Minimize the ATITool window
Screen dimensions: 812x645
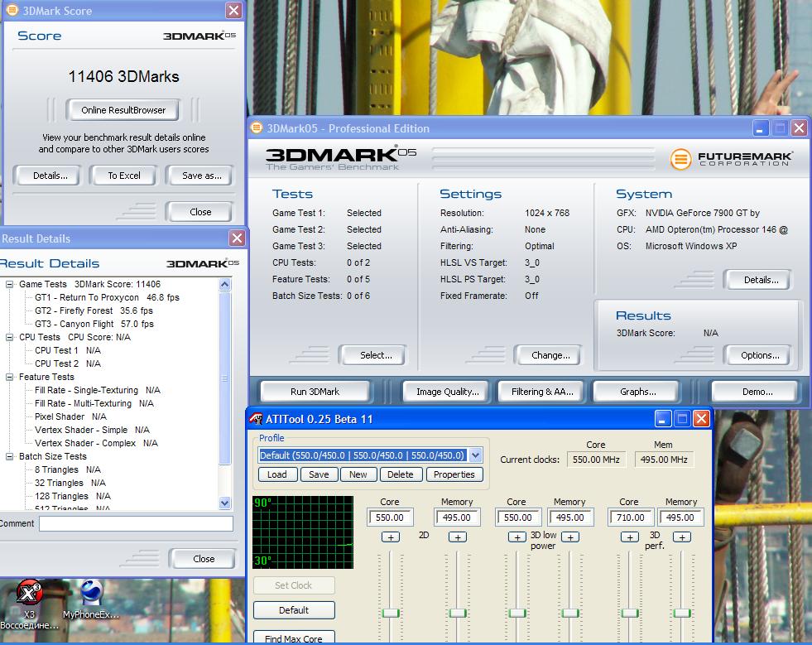tap(663, 419)
